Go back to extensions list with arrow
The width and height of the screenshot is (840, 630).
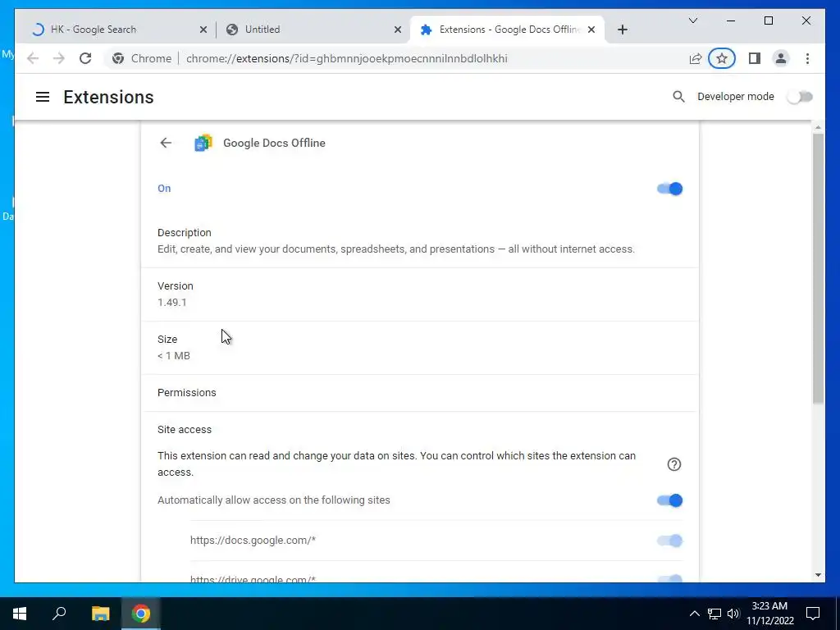[166, 143]
